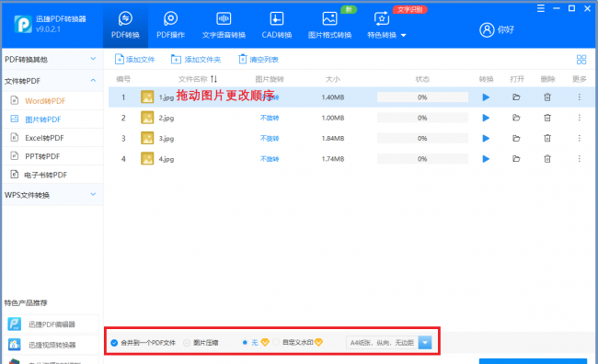The image size is (598, 364).
Task: Open folder for 1.jpg
Action: click(x=516, y=97)
